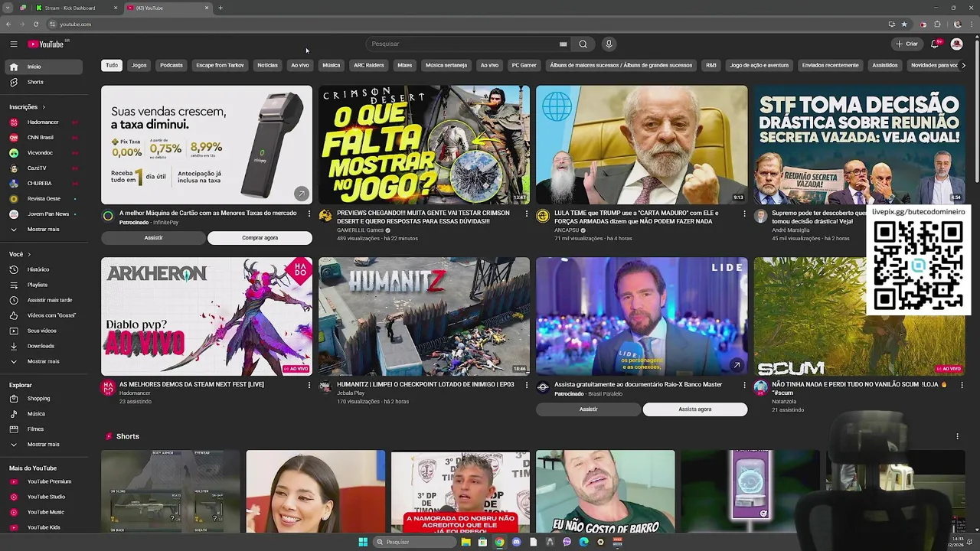The height and width of the screenshot is (551, 980).
Task: Click Assista agora on the Brasil Paralelo ad
Action: (694, 409)
